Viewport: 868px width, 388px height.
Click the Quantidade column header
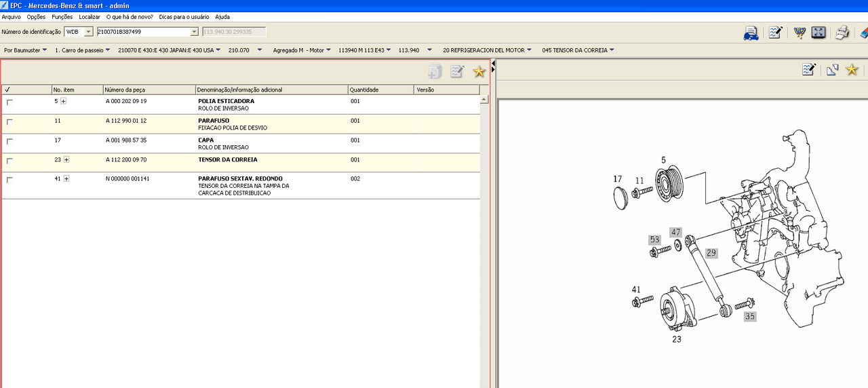point(380,90)
